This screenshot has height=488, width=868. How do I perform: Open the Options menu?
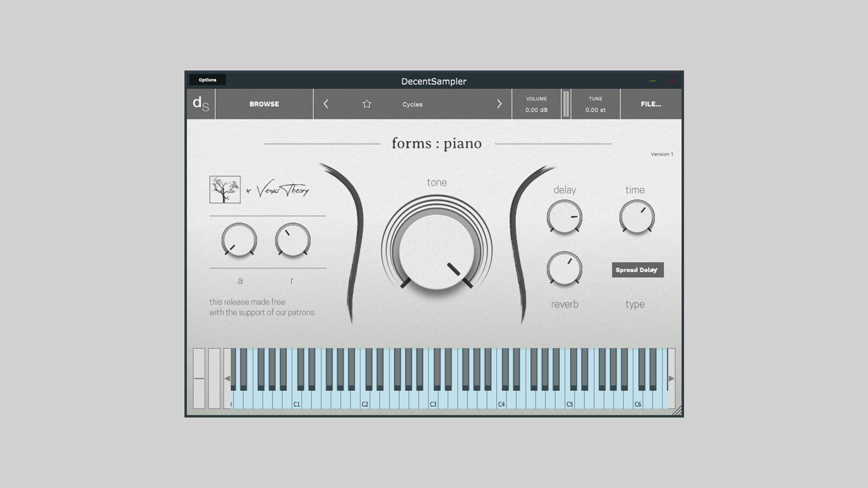pyautogui.click(x=208, y=80)
